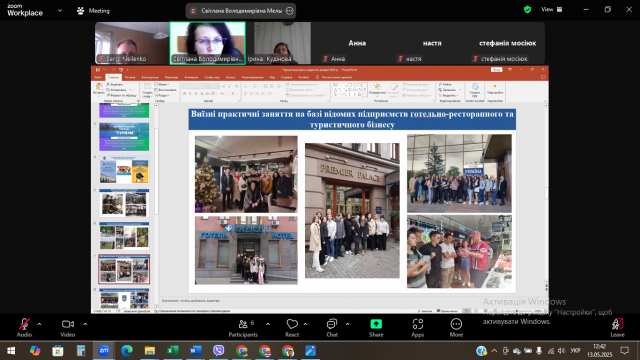
Task: Expand participants options arrow
Action: coord(268,324)
